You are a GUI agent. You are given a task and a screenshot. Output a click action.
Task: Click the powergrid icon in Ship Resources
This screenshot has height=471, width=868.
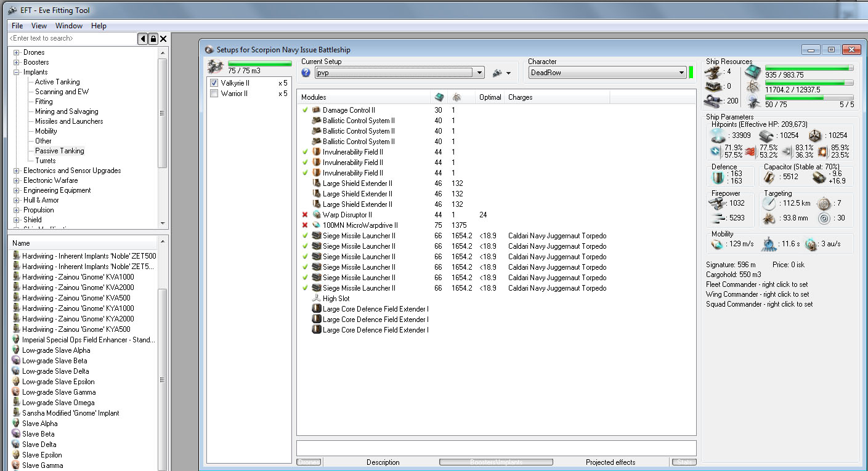[753, 86]
